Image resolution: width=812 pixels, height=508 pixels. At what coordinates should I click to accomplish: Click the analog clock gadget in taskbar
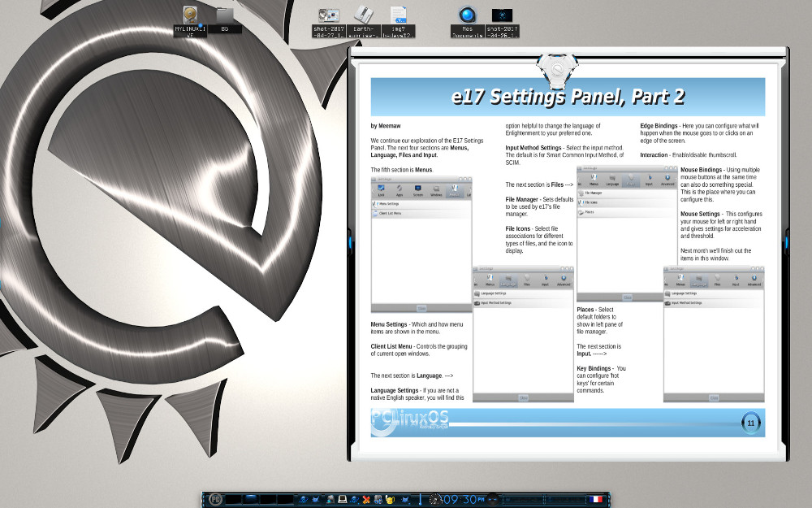(x=435, y=499)
